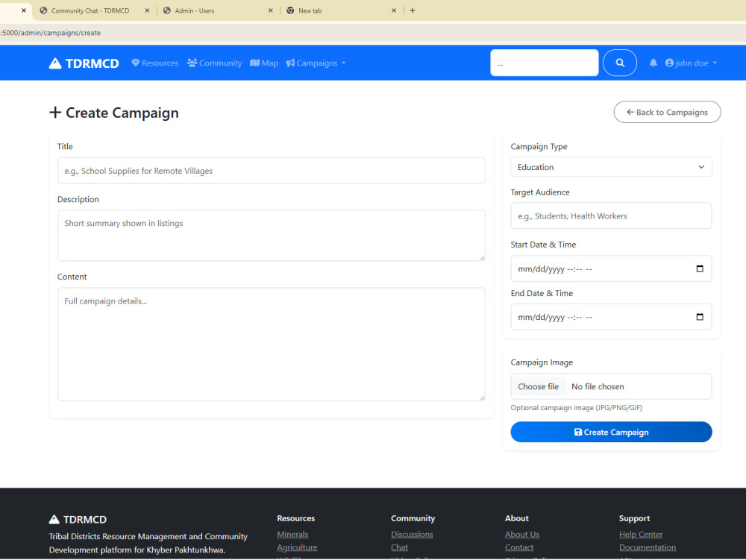This screenshot has height=560, width=746.
Task: Switch to the New tab browser tab
Action: point(310,10)
